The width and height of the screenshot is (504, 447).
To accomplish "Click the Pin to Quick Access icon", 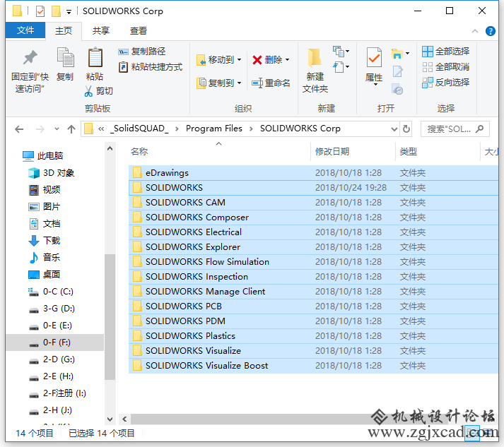I will (x=30, y=58).
